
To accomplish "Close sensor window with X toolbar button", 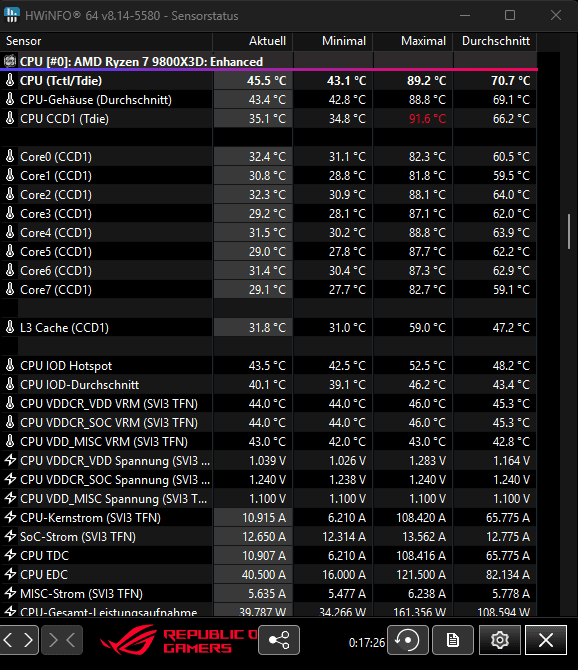I will click(546, 640).
